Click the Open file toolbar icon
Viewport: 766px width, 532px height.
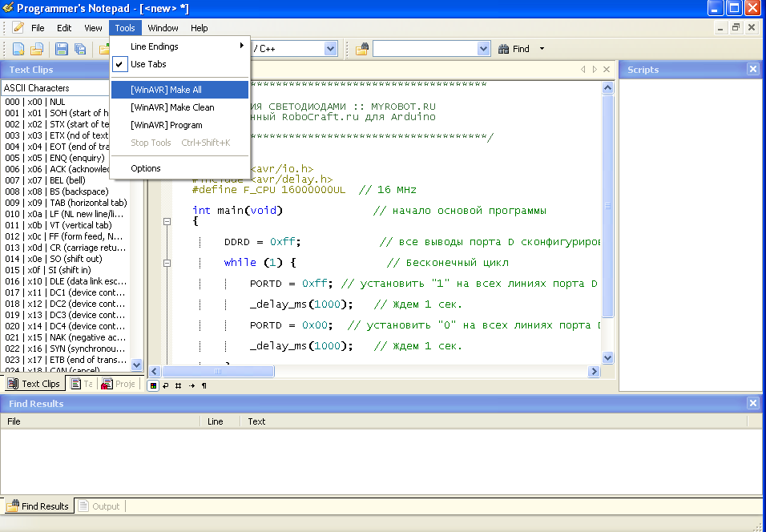36,49
